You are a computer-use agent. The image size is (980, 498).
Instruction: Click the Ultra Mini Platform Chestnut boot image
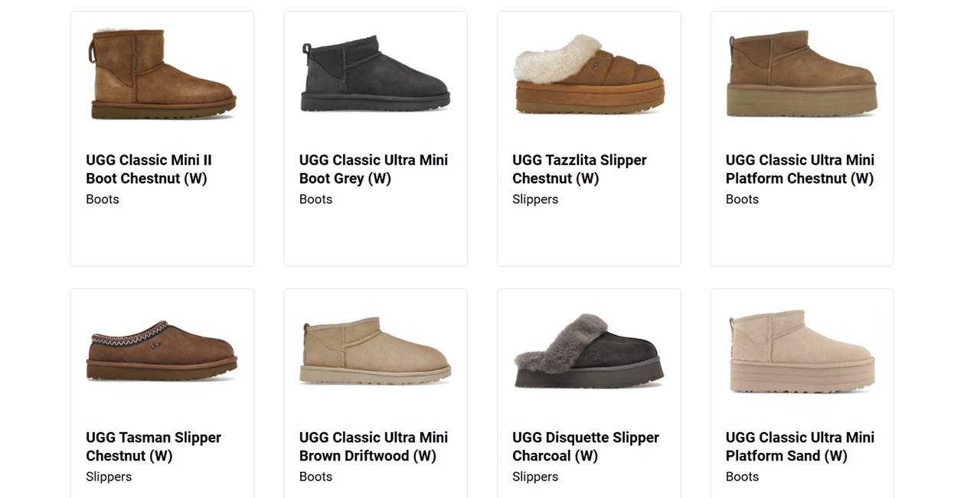coord(802,74)
